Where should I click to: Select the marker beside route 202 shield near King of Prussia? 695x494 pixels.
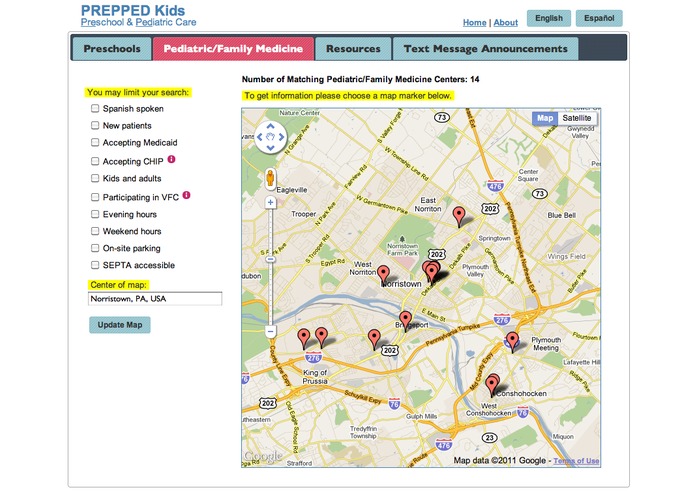pyautogui.click(x=375, y=340)
